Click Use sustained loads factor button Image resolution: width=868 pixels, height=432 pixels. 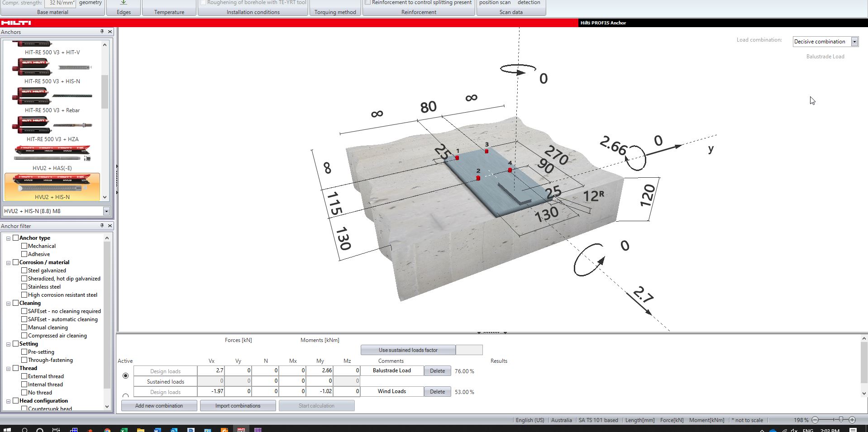[x=408, y=350]
